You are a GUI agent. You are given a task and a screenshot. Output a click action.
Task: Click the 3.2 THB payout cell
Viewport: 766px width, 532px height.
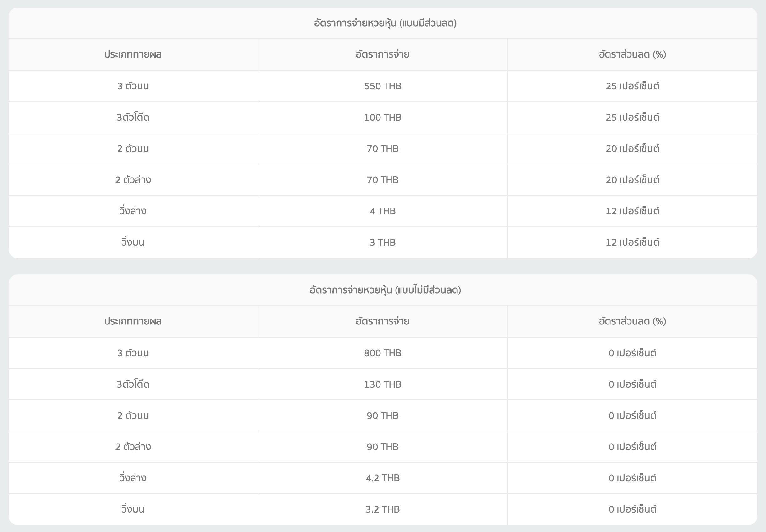click(382, 509)
